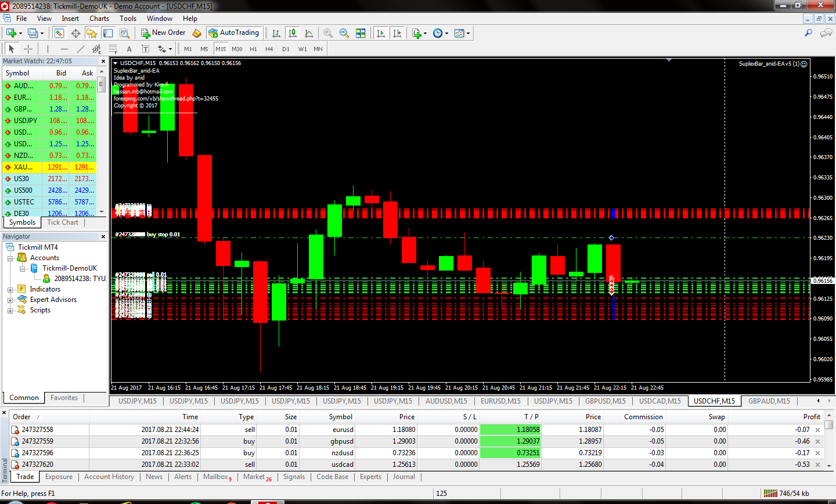Open the Charts menu
This screenshot has height=504, width=836.
pos(99,19)
